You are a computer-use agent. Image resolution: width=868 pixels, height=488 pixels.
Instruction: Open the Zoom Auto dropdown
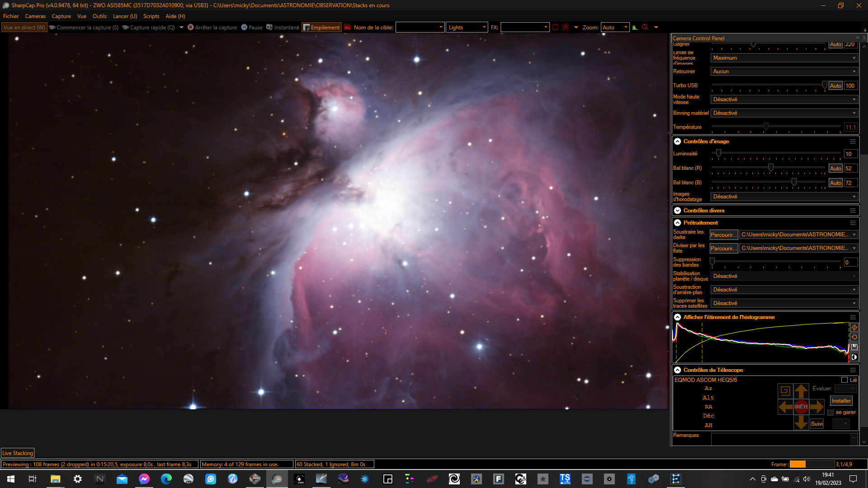click(x=615, y=28)
